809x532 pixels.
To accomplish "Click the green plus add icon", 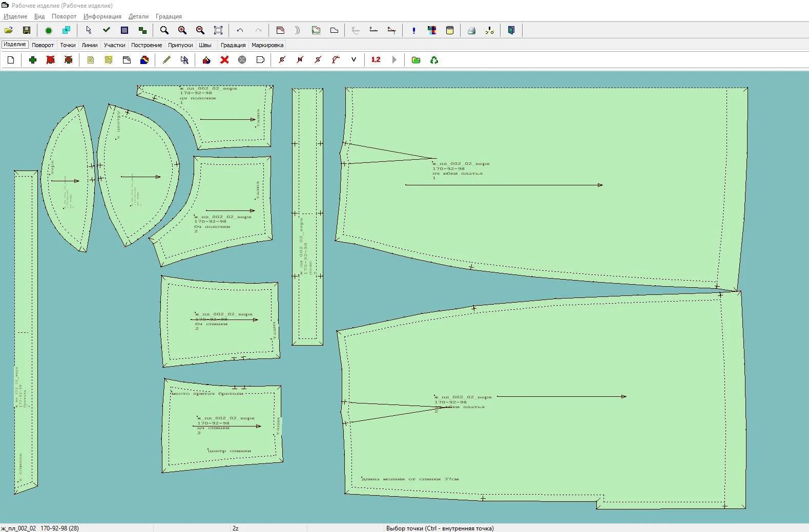I will pyautogui.click(x=33, y=60).
